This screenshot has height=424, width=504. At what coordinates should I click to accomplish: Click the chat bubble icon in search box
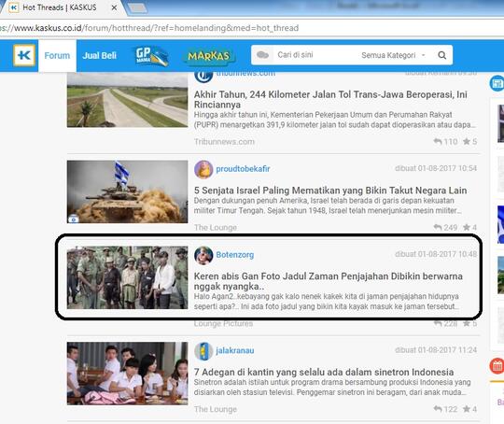tap(262, 55)
